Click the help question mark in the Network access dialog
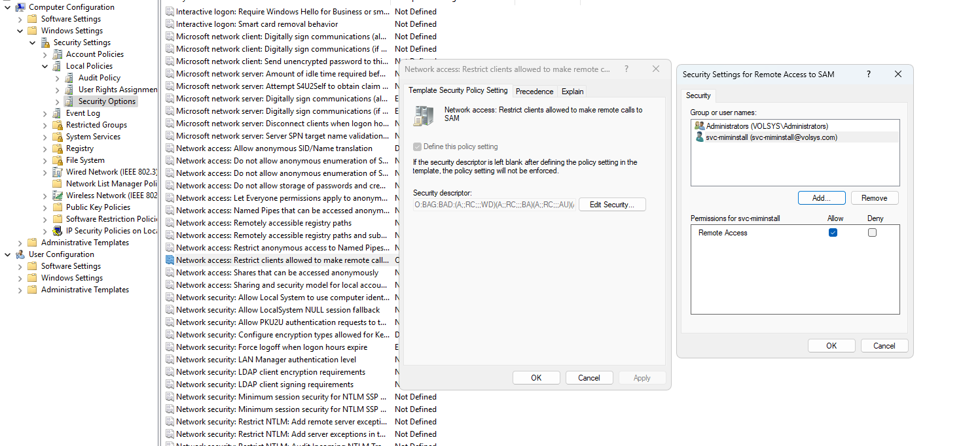This screenshot has height=446, width=980. pyautogui.click(x=626, y=69)
